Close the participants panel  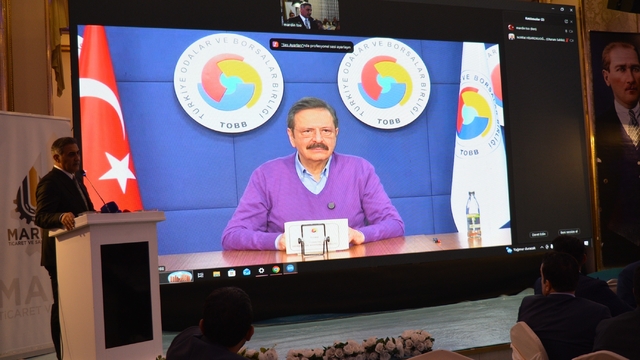pyautogui.click(x=571, y=22)
